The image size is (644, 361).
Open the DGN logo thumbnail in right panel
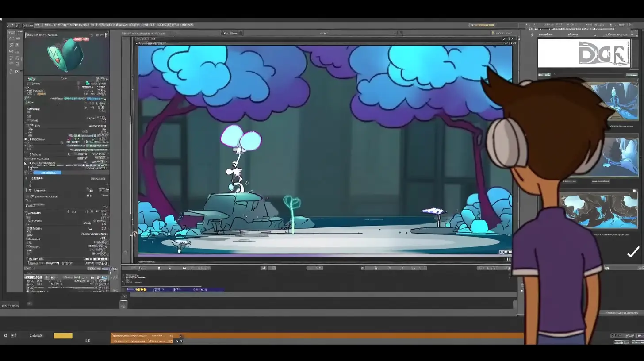pyautogui.click(x=584, y=53)
